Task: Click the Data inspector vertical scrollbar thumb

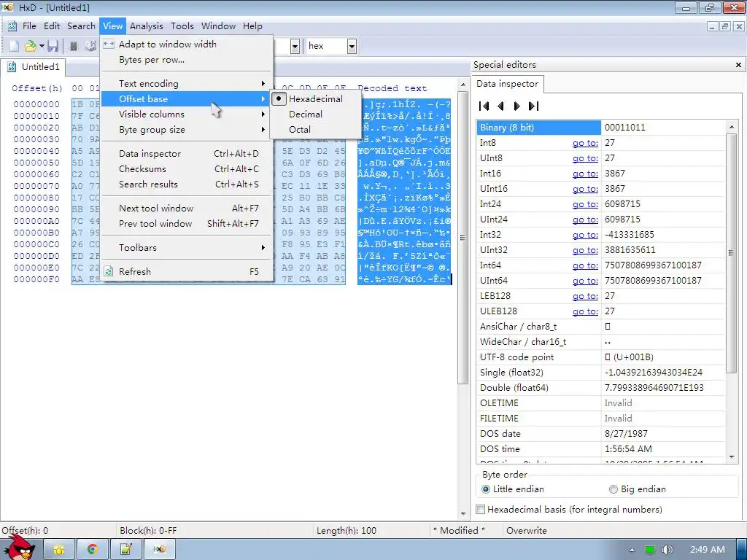Action: (731, 253)
